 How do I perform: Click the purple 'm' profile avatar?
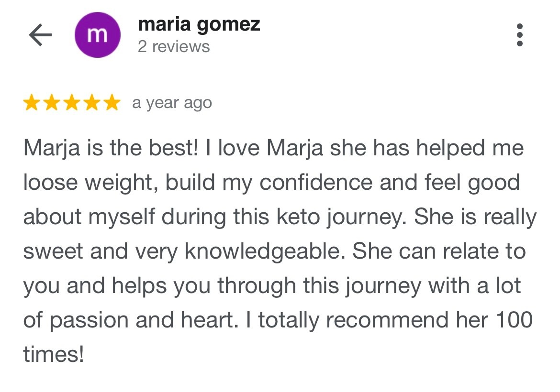97,35
